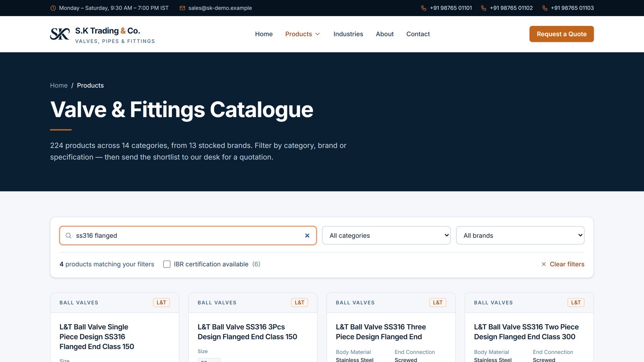
Task: Follow the Home breadcrumb link
Action: pyautogui.click(x=59, y=85)
